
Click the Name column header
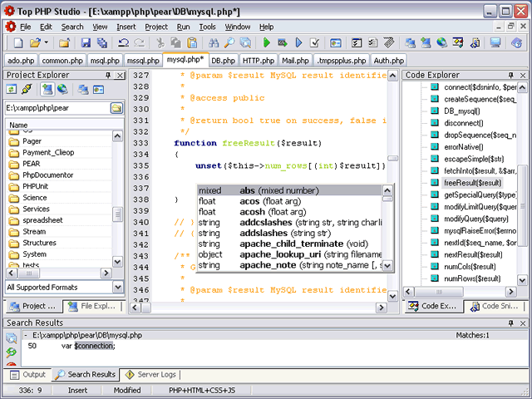click(x=65, y=125)
